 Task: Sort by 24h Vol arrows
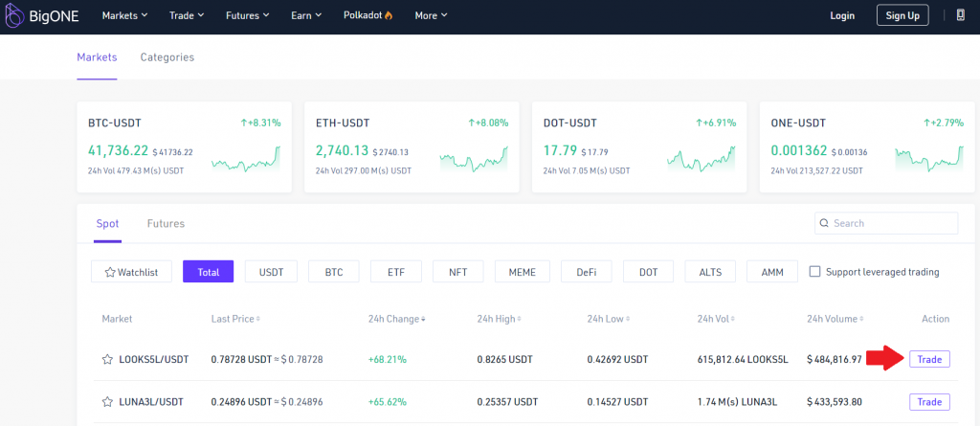coord(732,319)
